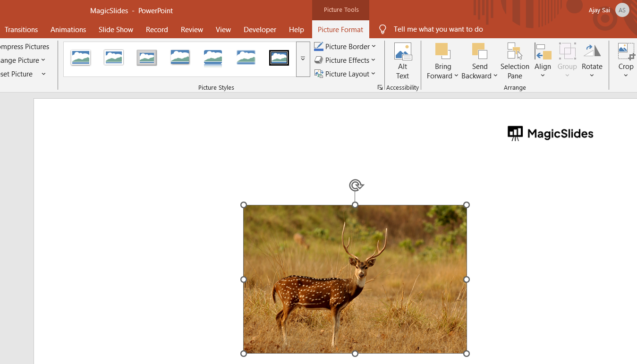This screenshot has width=637, height=364.
Task: Click the Send Backward icon
Action: [x=479, y=51]
